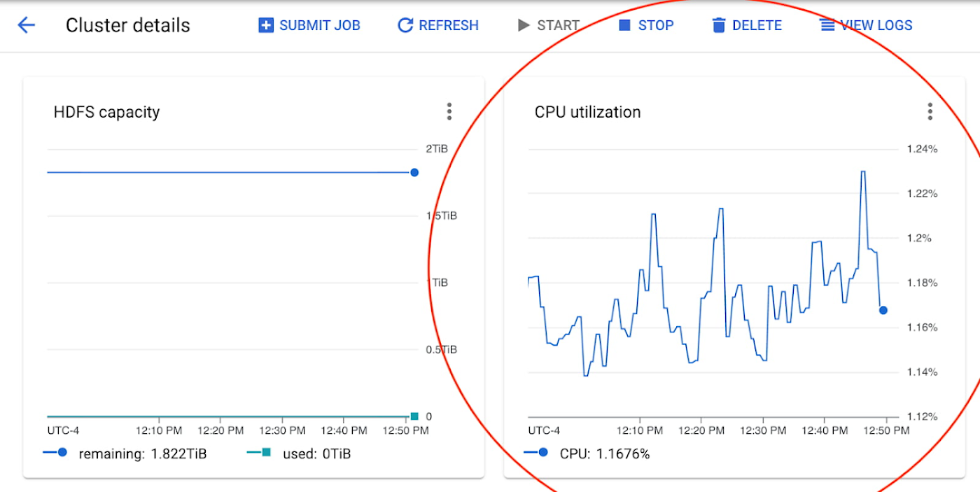
Task: Click the Refresh circular arrow icon
Action: click(405, 26)
